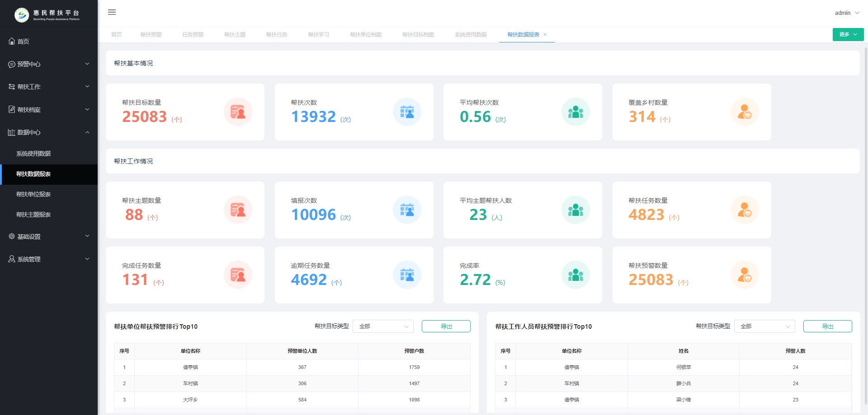The height and width of the screenshot is (415, 868).
Task: Click the 预警户数 column header
Action: point(414,351)
